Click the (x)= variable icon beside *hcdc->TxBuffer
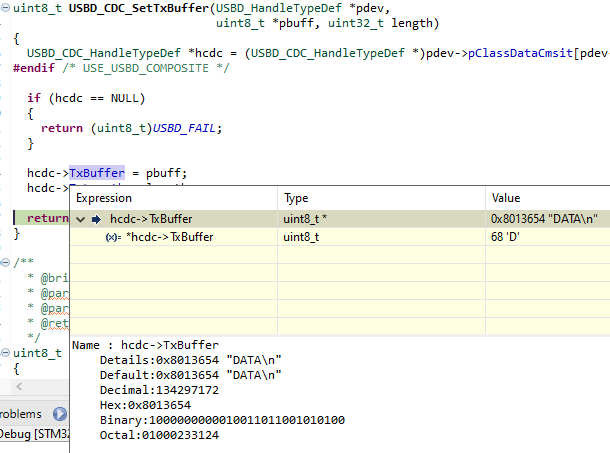The width and height of the screenshot is (610, 453). pos(113,237)
